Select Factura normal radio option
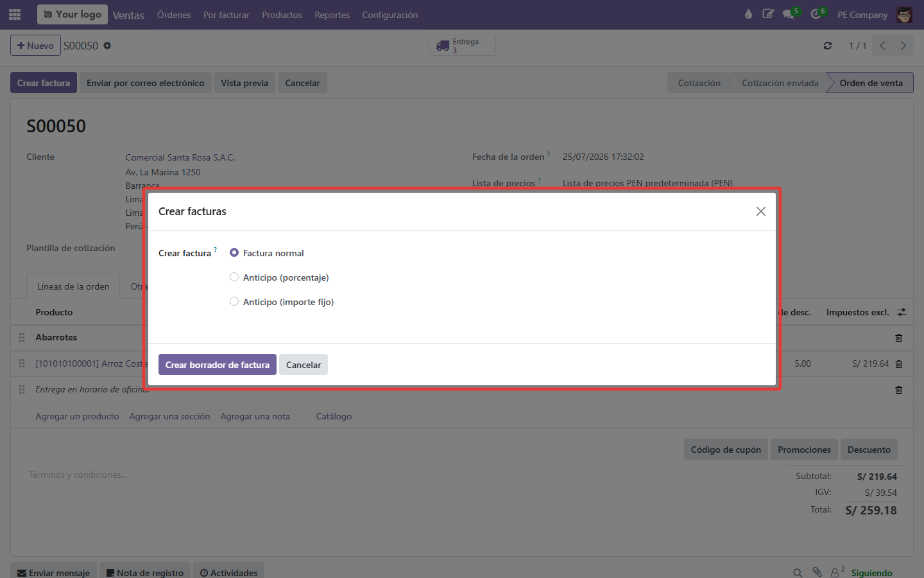Viewport: 924px width, 578px height. coord(234,252)
